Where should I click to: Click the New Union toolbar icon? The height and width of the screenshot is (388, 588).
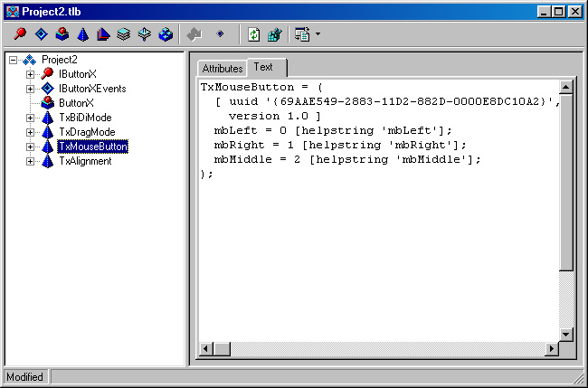point(145,34)
